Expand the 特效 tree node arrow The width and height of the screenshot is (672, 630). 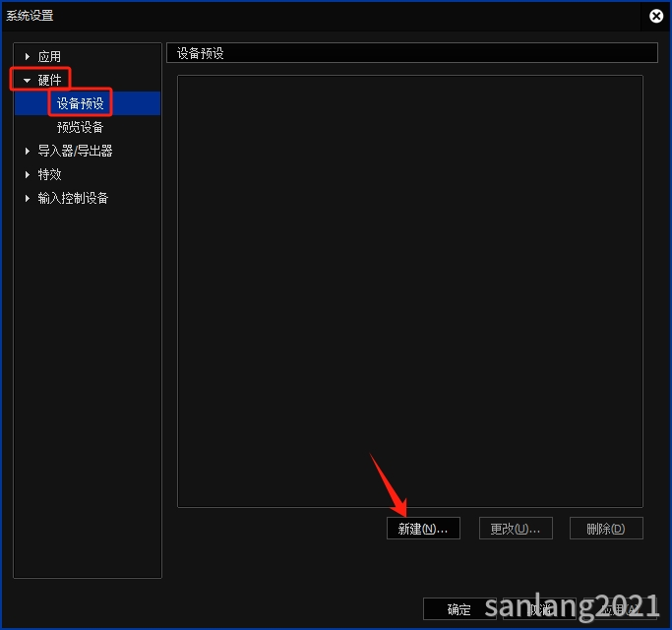28,175
